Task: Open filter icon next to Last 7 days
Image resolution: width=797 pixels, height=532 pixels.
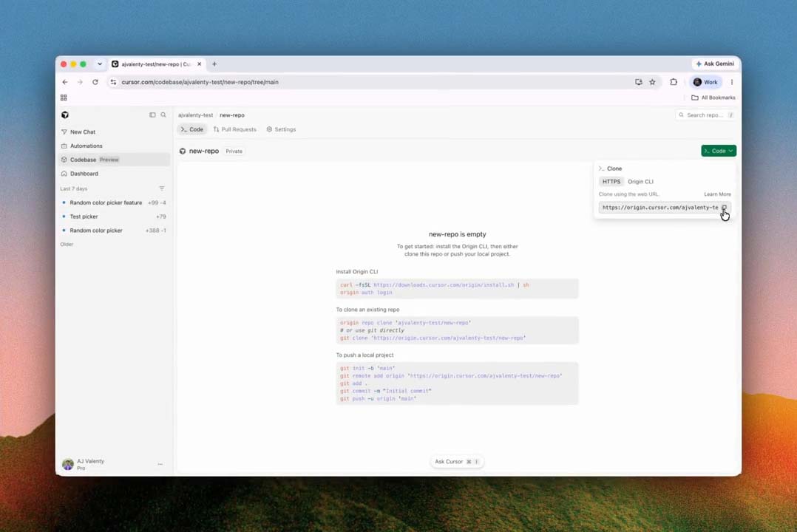Action: pyautogui.click(x=162, y=188)
